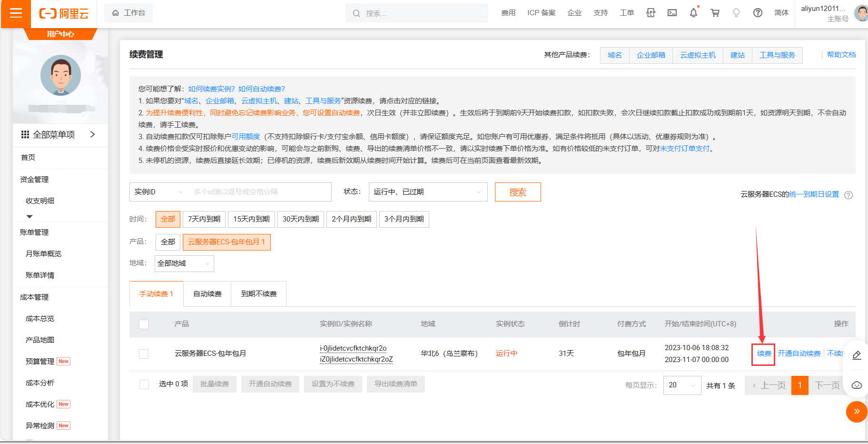The image size is (868, 444).
Task: Open the 统一到期日设置 link
Action: [x=814, y=194]
